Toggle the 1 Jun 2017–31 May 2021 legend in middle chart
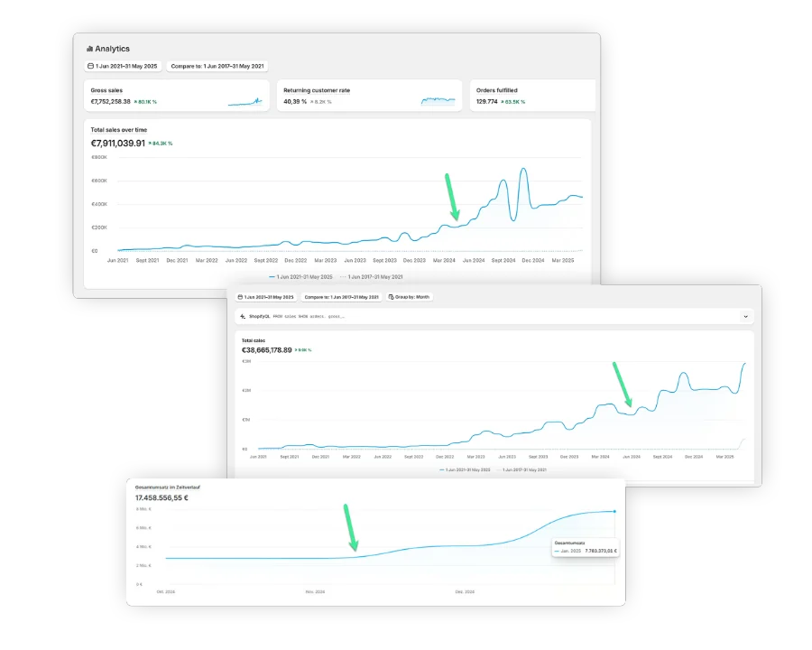 [x=521, y=470]
